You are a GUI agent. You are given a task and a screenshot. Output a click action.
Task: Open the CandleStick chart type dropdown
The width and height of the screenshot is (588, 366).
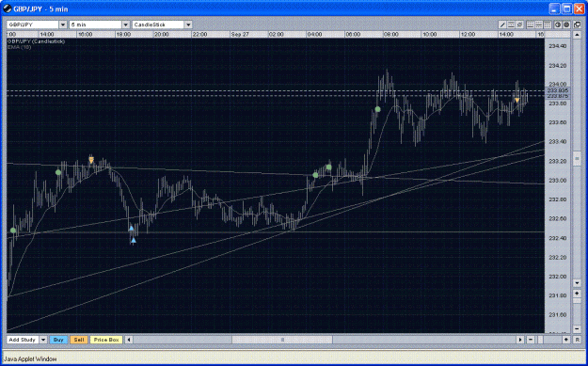tap(188, 24)
